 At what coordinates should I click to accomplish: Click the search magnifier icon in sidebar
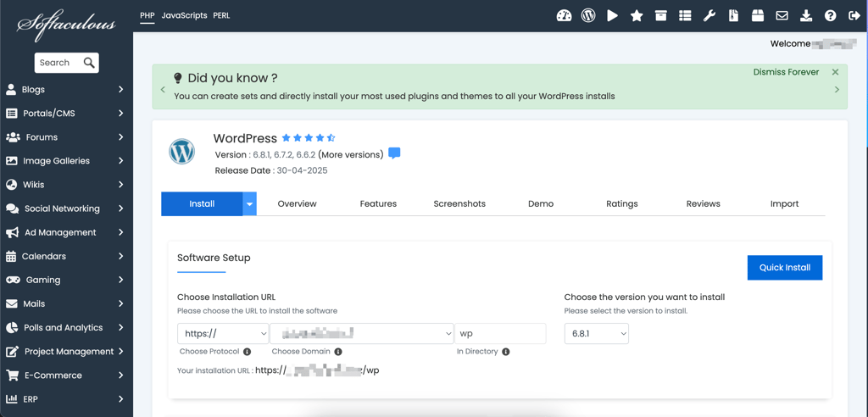click(x=89, y=63)
